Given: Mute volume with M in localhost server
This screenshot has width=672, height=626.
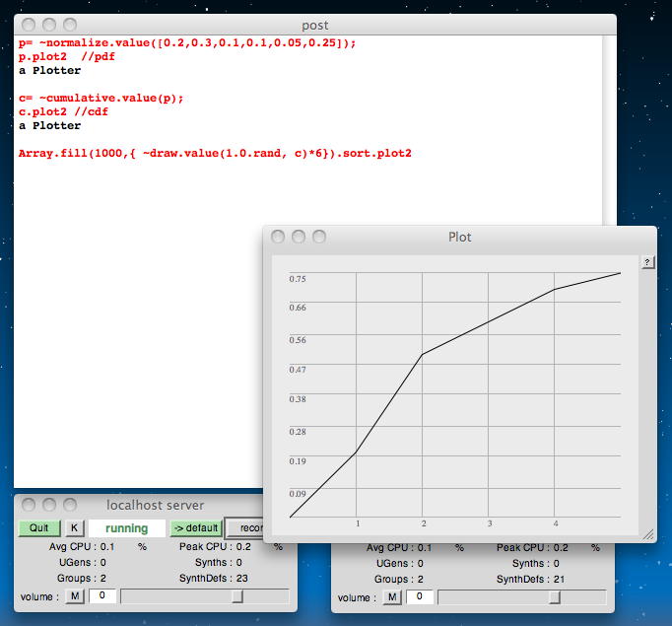Looking at the screenshot, I should tap(75, 596).
